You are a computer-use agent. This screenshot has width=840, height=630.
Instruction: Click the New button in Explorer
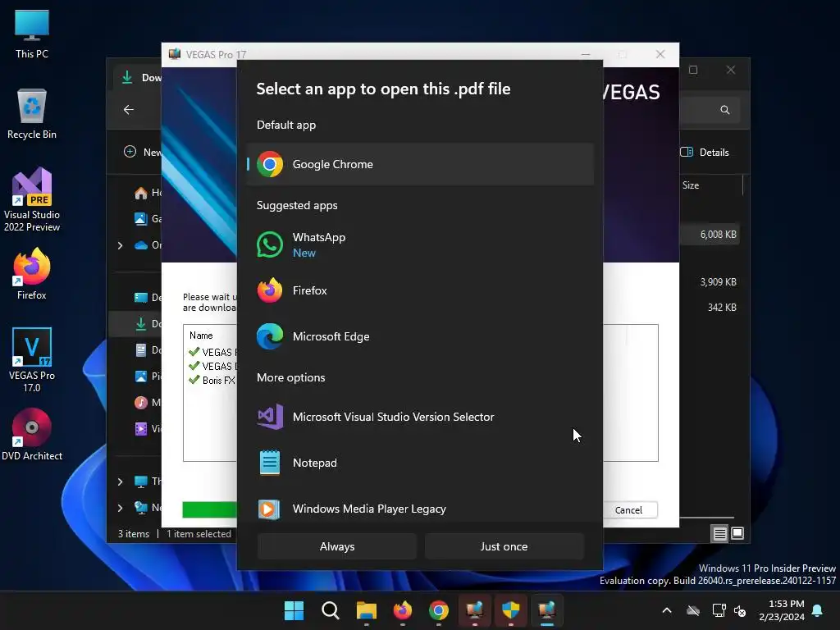(x=142, y=152)
